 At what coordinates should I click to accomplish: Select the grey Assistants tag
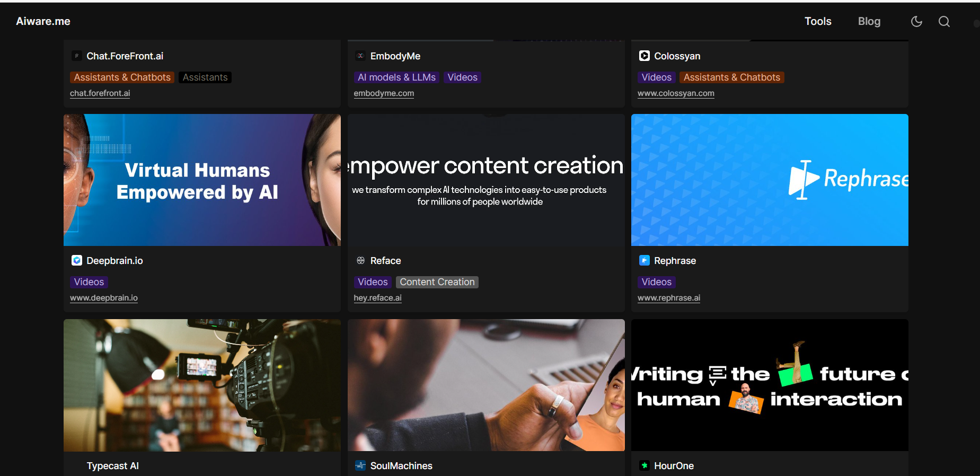tap(205, 77)
